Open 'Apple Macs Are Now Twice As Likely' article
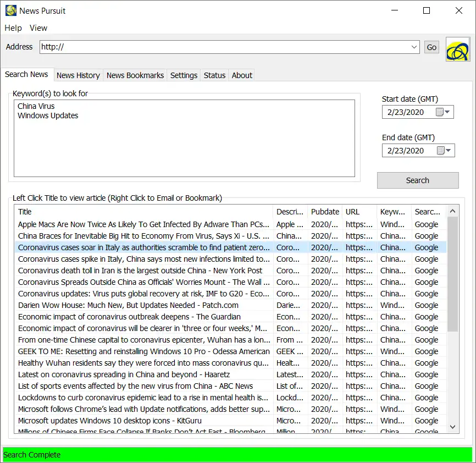 pyautogui.click(x=143, y=224)
